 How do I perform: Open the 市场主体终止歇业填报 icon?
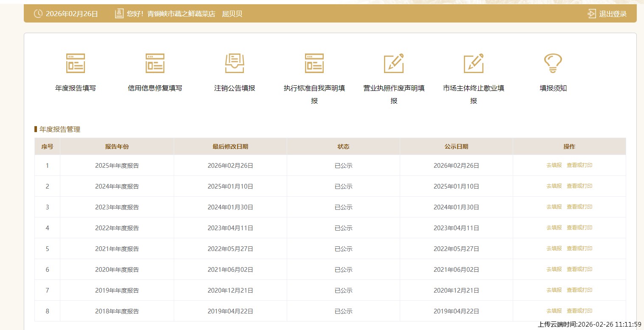474,63
